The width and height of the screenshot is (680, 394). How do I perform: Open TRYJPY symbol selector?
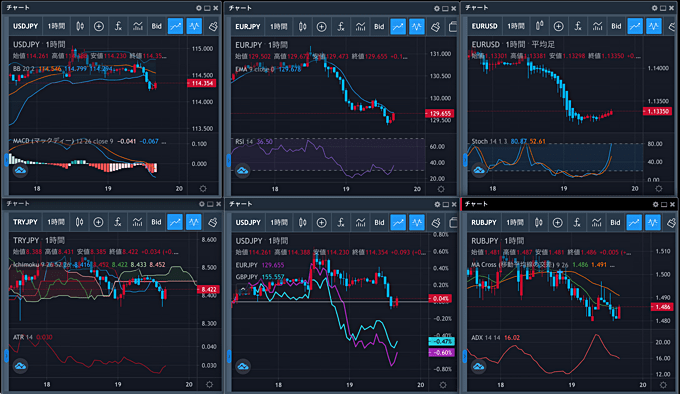25,222
